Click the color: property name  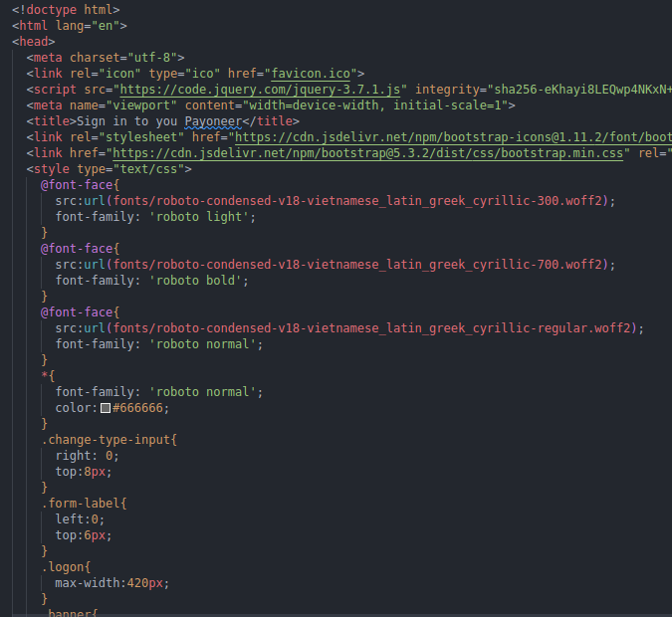click(77, 408)
